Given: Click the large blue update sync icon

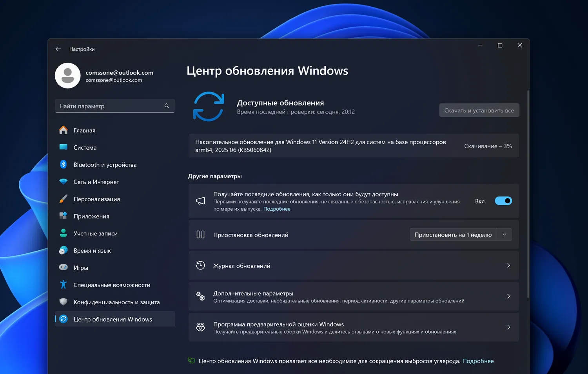Looking at the screenshot, I should (209, 107).
